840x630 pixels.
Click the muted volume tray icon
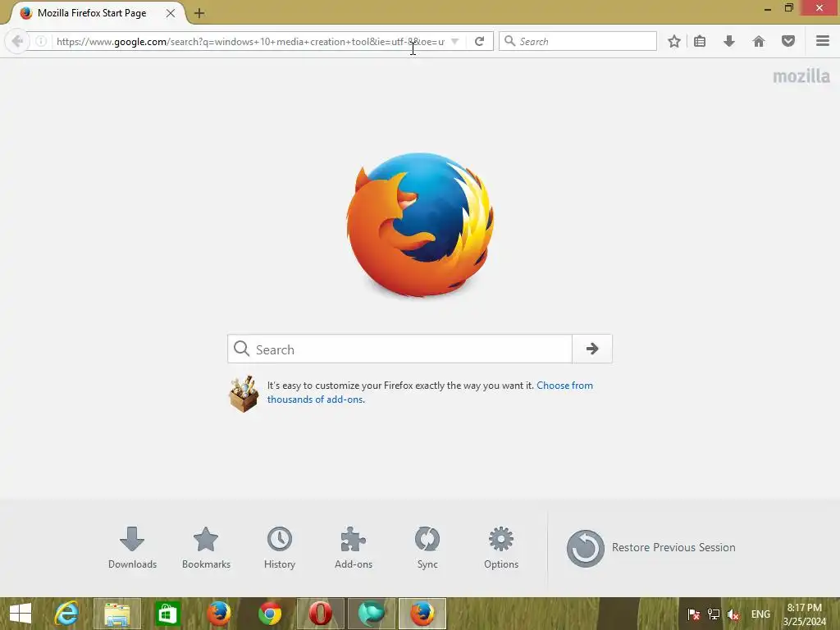[x=733, y=614]
